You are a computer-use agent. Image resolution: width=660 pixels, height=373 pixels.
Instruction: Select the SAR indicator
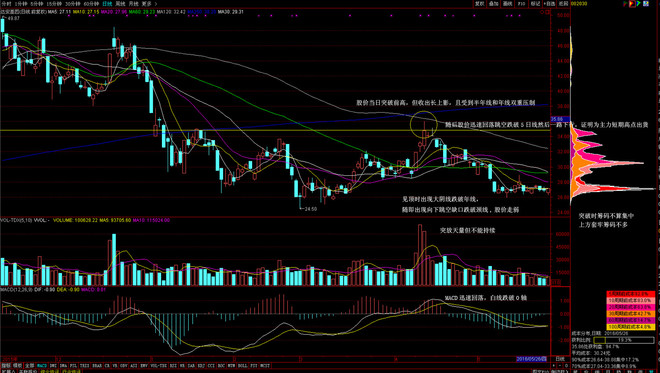[191, 366]
